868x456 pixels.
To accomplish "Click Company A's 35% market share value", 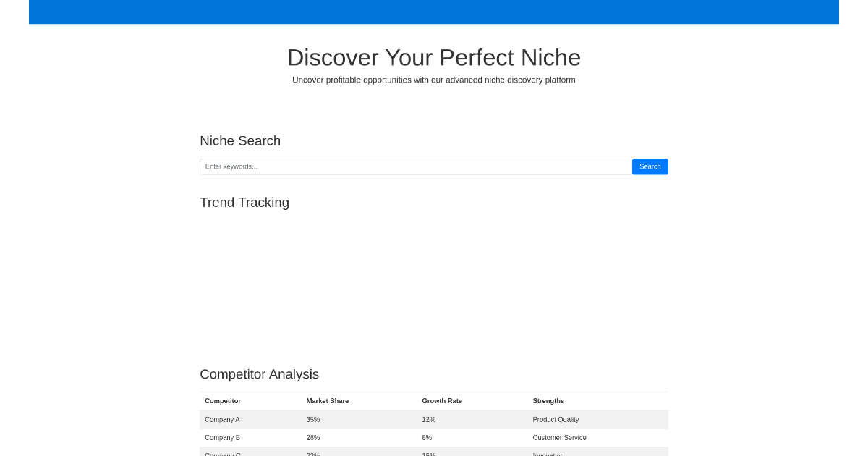I will pyautogui.click(x=313, y=419).
